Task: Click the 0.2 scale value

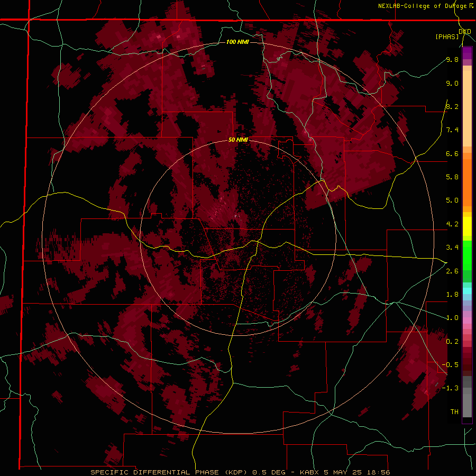Action: (x=452, y=342)
